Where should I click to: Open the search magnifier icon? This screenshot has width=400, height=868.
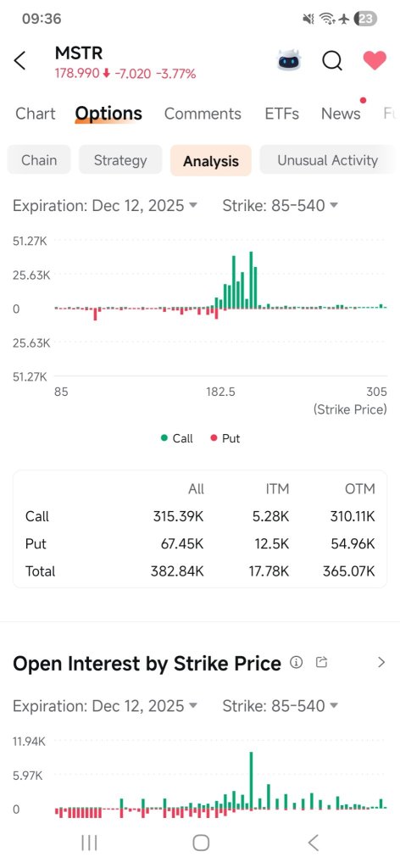pyautogui.click(x=332, y=60)
